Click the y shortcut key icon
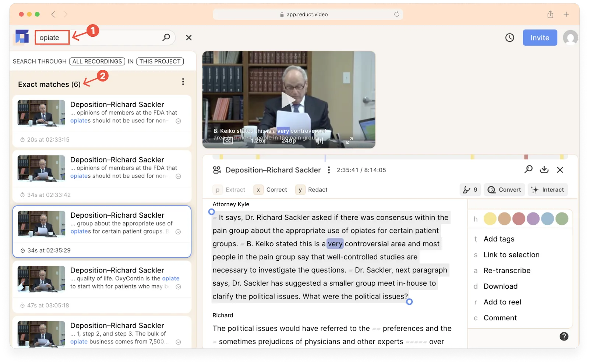This screenshot has width=589, height=364. (300, 190)
